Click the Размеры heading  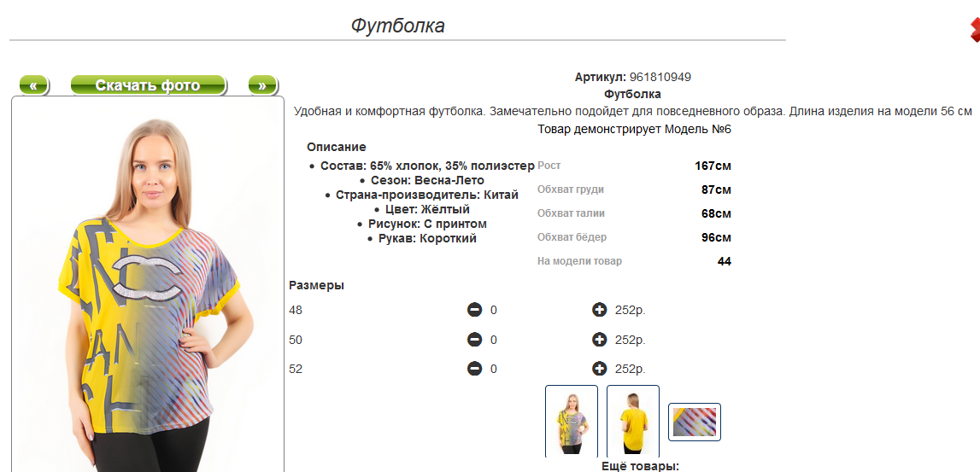coord(317,286)
